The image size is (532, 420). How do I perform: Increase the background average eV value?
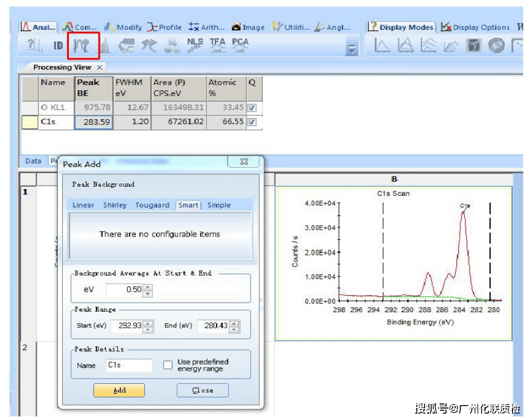[147, 287]
